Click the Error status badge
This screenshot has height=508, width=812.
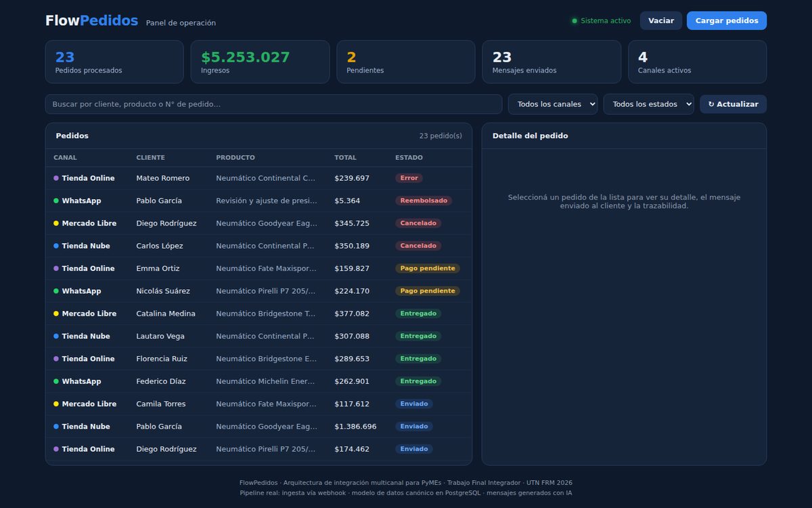(x=409, y=178)
